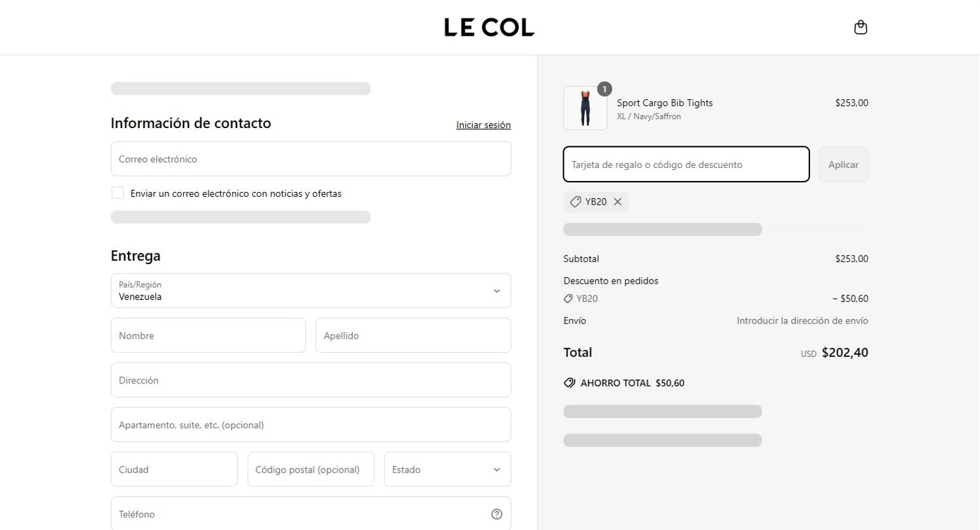Screen dimensions: 980x530
Task: Open the Estado dropdown
Action: 448,469
